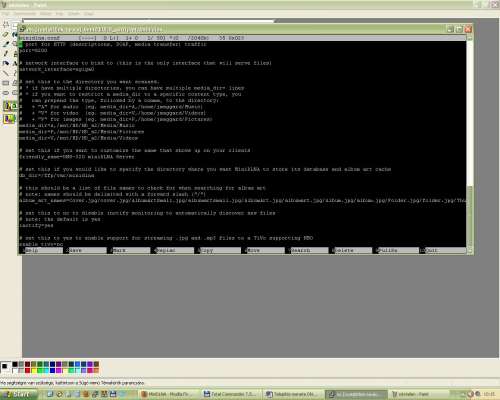This screenshot has height=400, width=500.
Task: Click the terminal window title bar icon
Action: coord(22,29)
